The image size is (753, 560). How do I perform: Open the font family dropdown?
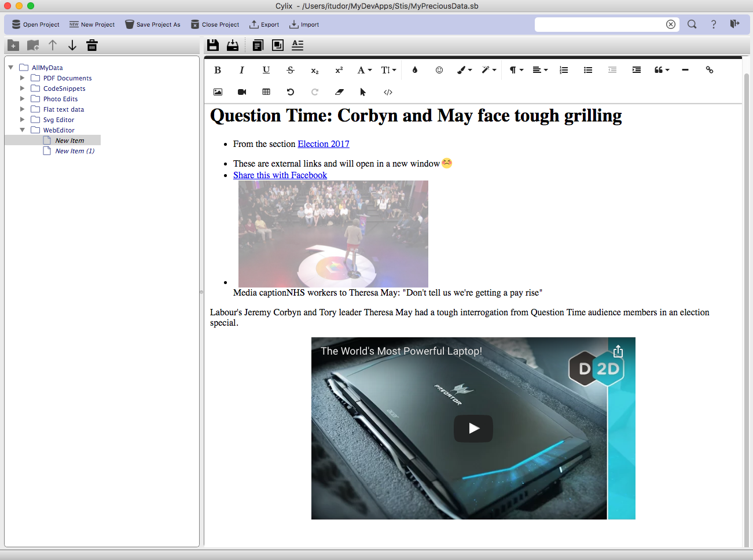(x=365, y=70)
